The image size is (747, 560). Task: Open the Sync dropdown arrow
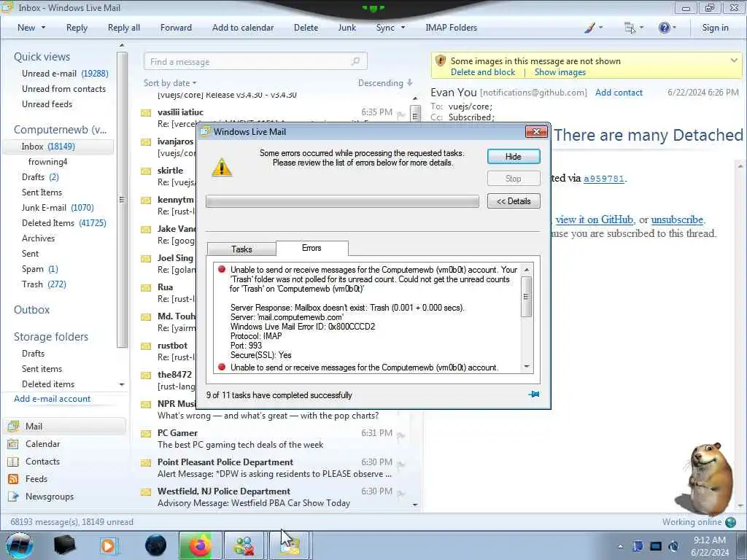coord(403,28)
